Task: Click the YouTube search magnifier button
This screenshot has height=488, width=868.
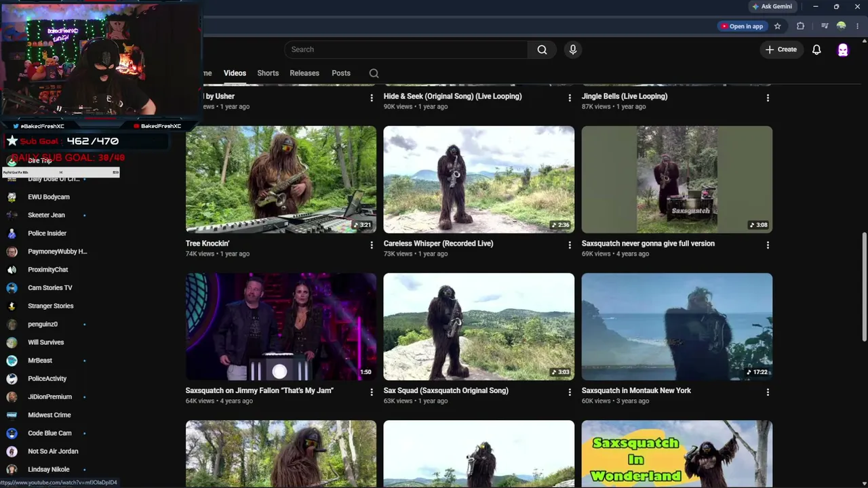Action: 542,49
